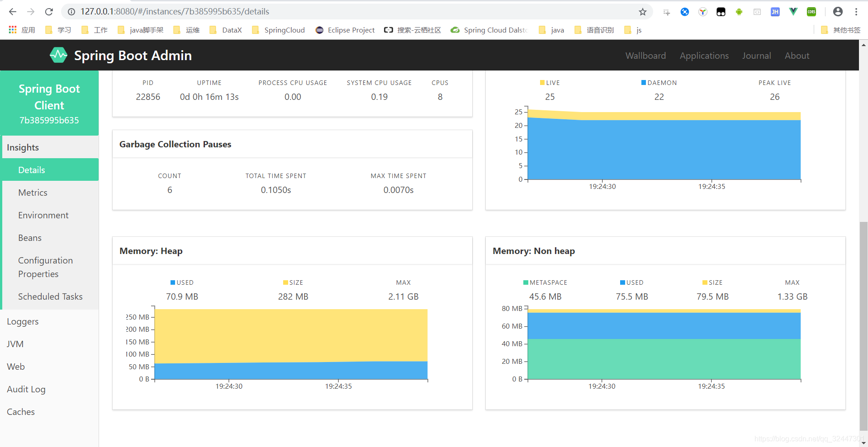Viewport: 868px width, 447px height.
Task: Open Audit Log in the sidebar
Action: [49, 389]
